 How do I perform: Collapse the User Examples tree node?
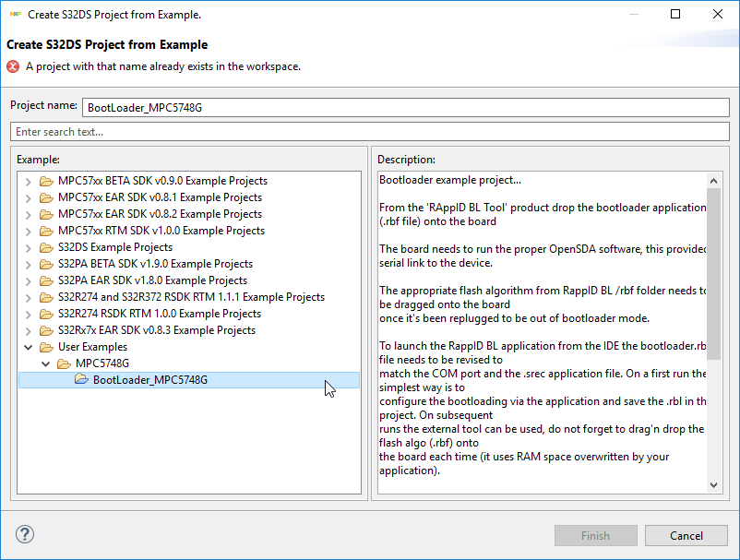click(x=29, y=347)
